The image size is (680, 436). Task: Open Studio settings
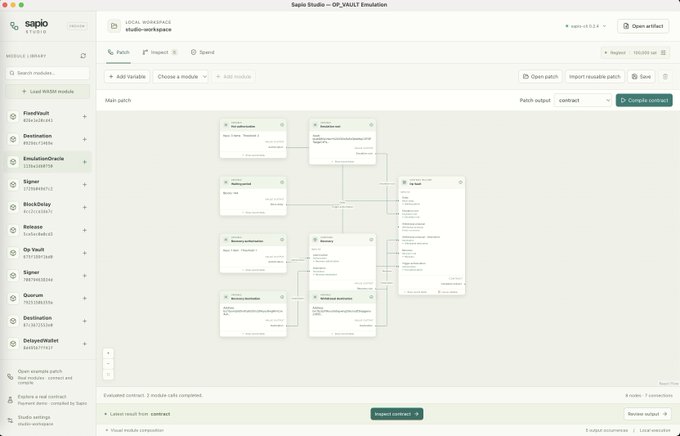click(x=46, y=420)
